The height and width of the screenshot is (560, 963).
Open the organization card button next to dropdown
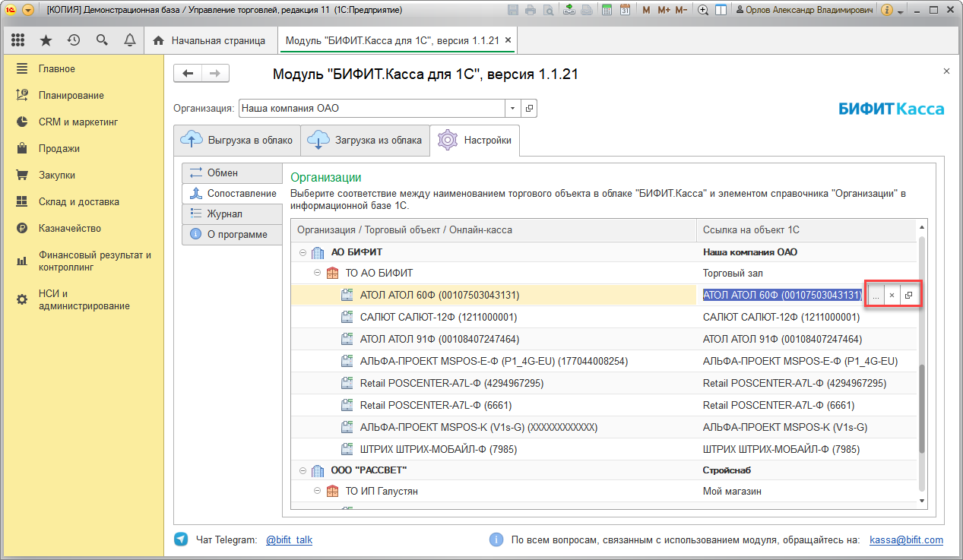(530, 109)
